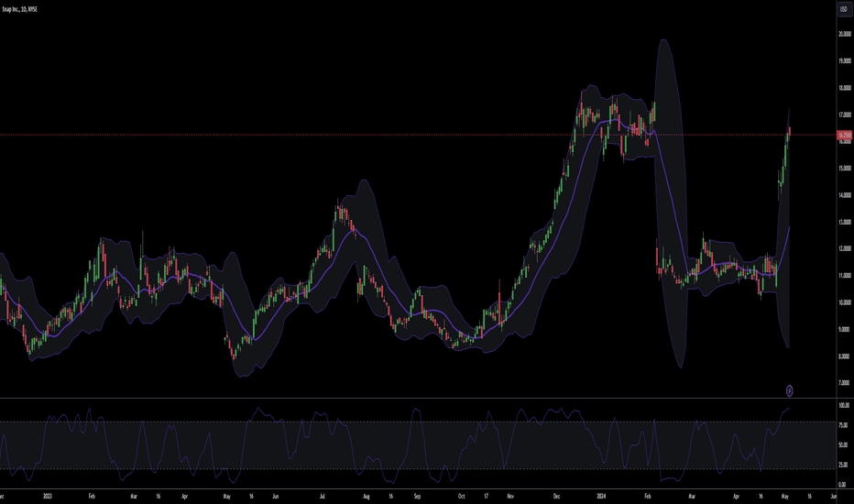The width and height of the screenshot is (854, 504).
Task: Click the Oct label on time axis
Action: point(461,497)
